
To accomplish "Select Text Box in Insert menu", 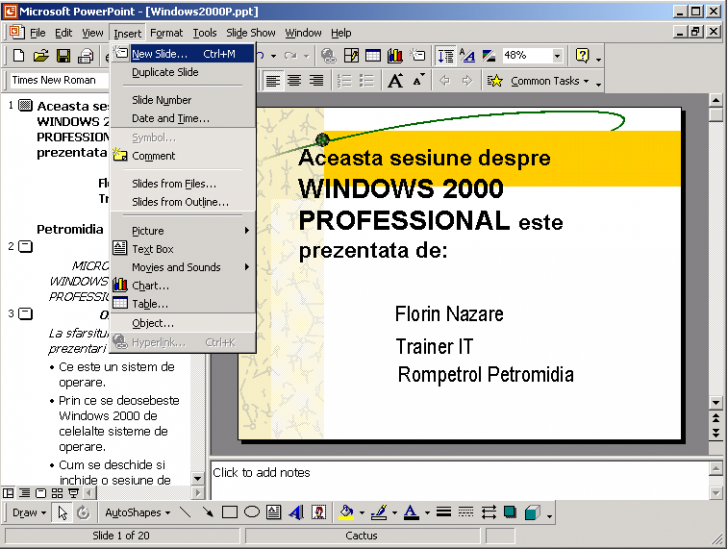I will pyautogui.click(x=183, y=249).
